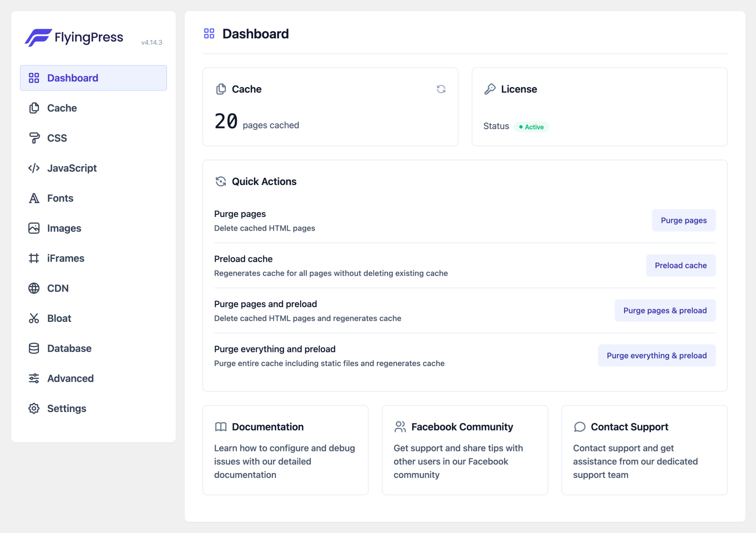Click the cache refresh toggle icon
Viewport: 756px width, 533px height.
(442, 89)
